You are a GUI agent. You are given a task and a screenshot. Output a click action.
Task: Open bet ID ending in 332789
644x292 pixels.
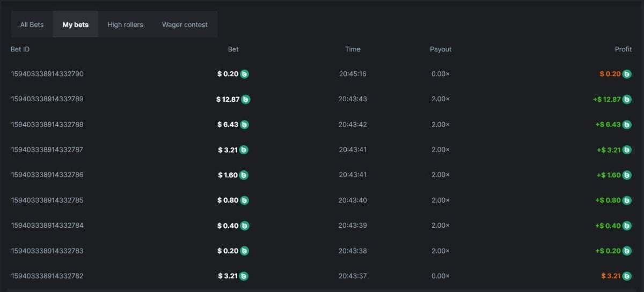47,99
